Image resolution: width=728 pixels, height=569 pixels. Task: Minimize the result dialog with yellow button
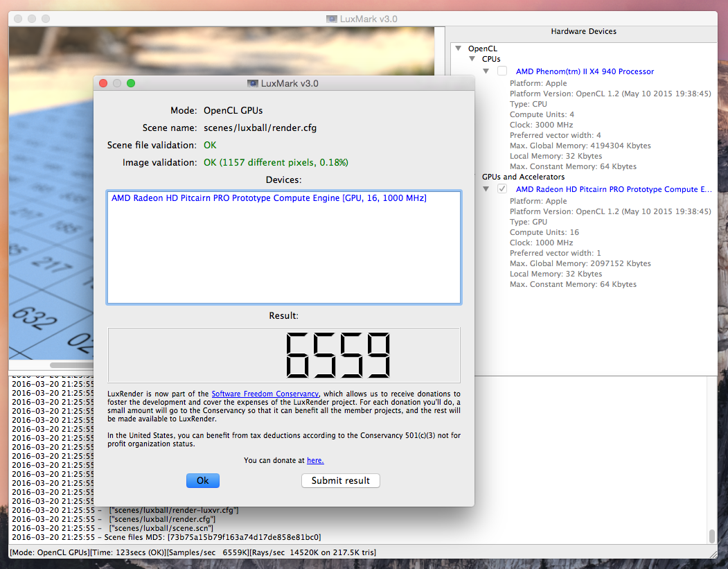pos(117,83)
